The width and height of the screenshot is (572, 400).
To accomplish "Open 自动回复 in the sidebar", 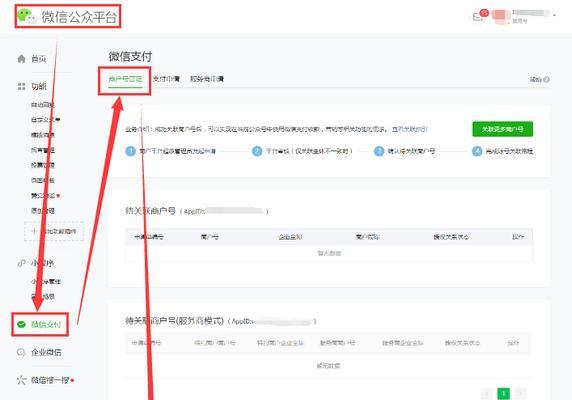I will click(42, 105).
